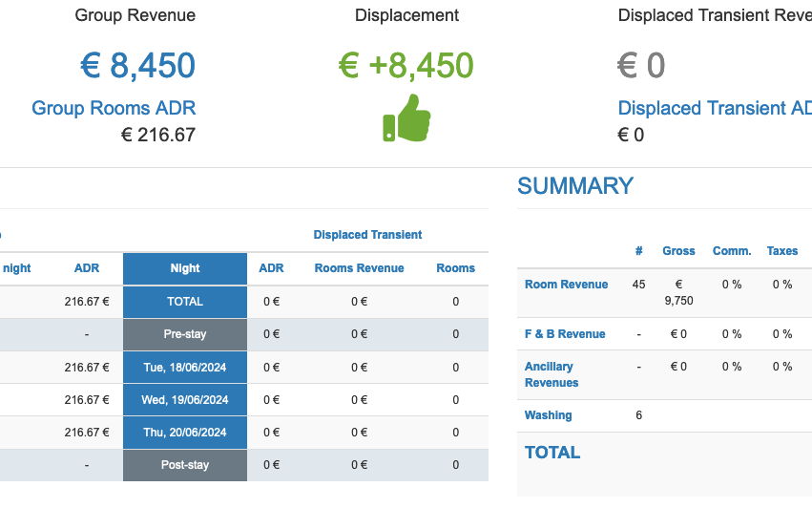This screenshot has height=508, width=812.
Task: Click the Taxes column header in Summary
Action: 782,251
